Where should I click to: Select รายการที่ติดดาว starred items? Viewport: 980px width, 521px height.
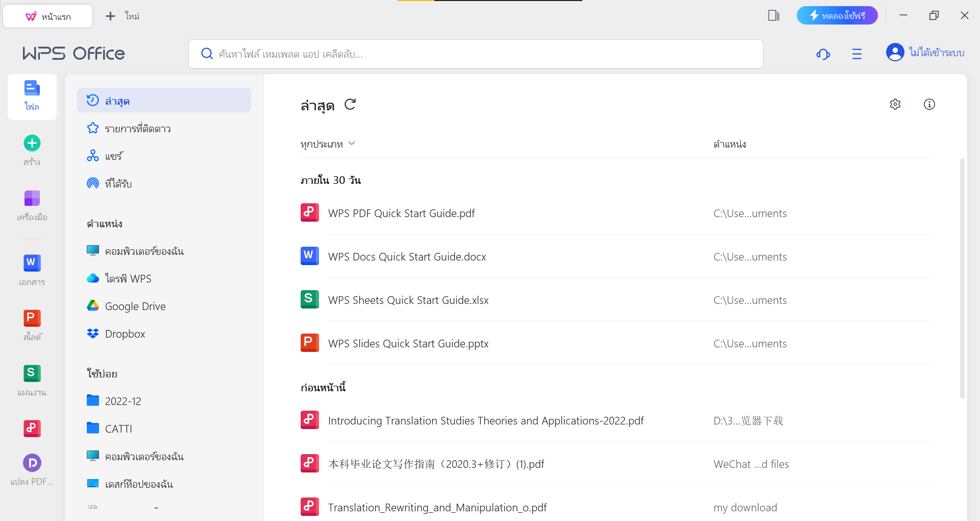click(137, 129)
